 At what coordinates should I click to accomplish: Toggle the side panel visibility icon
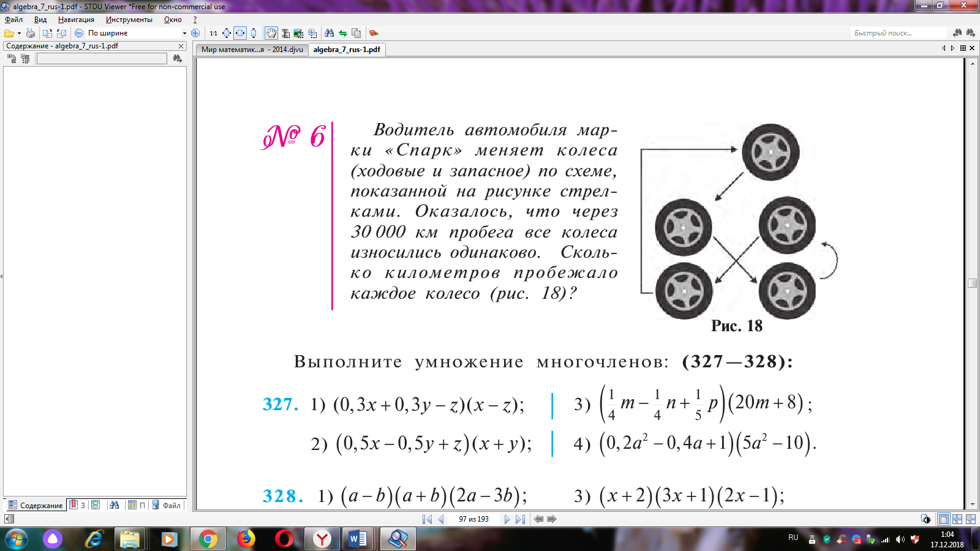[x=9, y=519]
